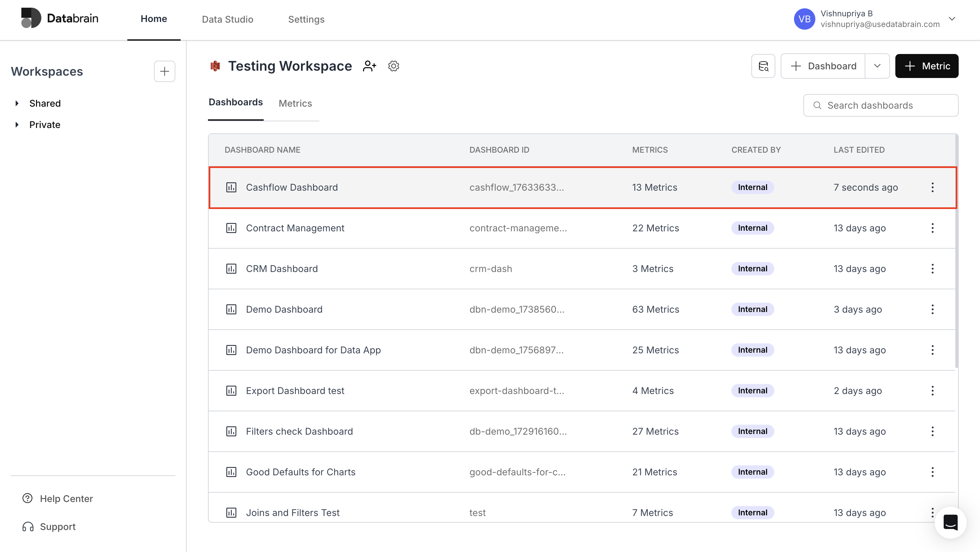The height and width of the screenshot is (552, 980).
Task: Open three-dot menu for Cashflow Dashboard
Action: (932, 187)
